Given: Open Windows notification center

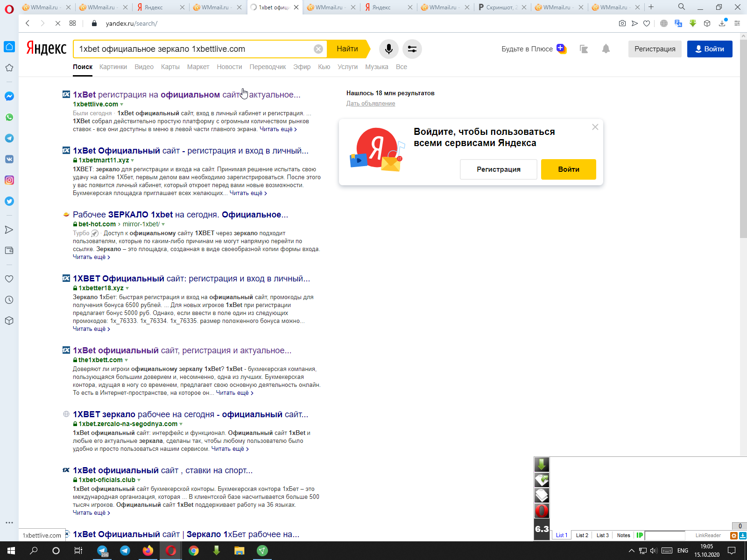Looking at the screenshot, I should pos(732,551).
